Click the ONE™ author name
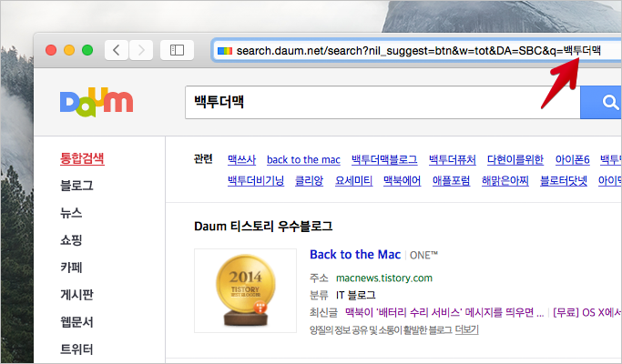Viewport: 622px width, 364px height. click(x=423, y=255)
